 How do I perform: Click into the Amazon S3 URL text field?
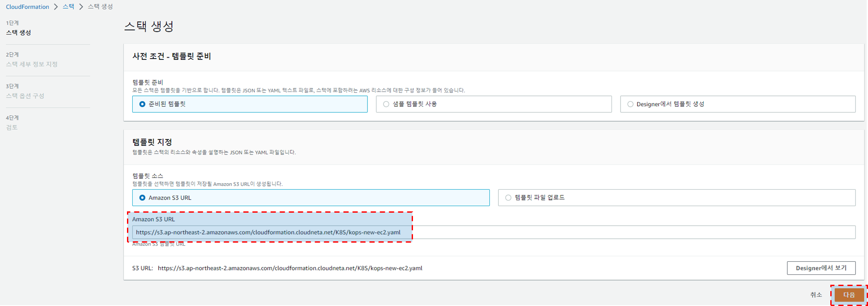pos(493,232)
